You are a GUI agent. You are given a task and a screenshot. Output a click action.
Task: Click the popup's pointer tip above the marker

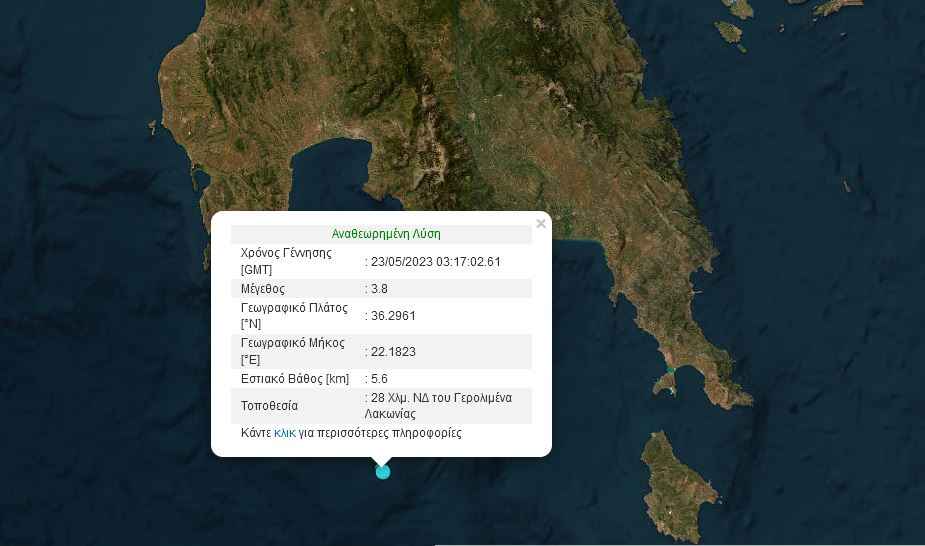[381, 462]
